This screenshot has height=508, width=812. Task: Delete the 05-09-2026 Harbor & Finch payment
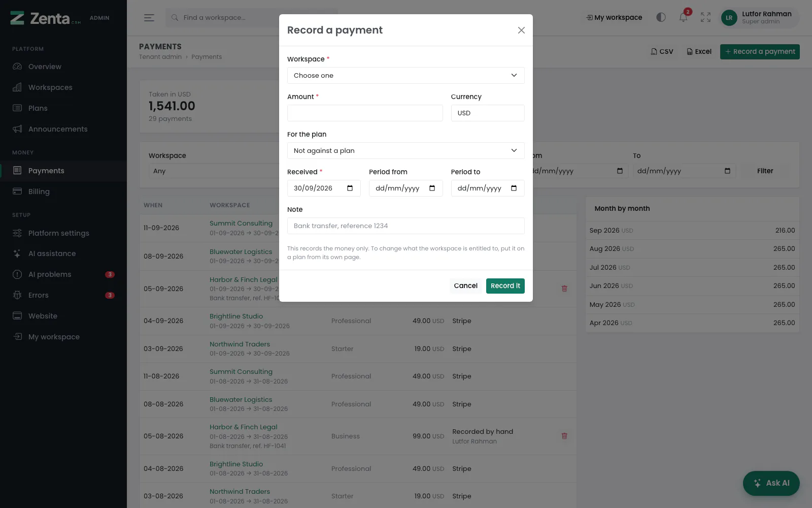[x=564, y=289]
